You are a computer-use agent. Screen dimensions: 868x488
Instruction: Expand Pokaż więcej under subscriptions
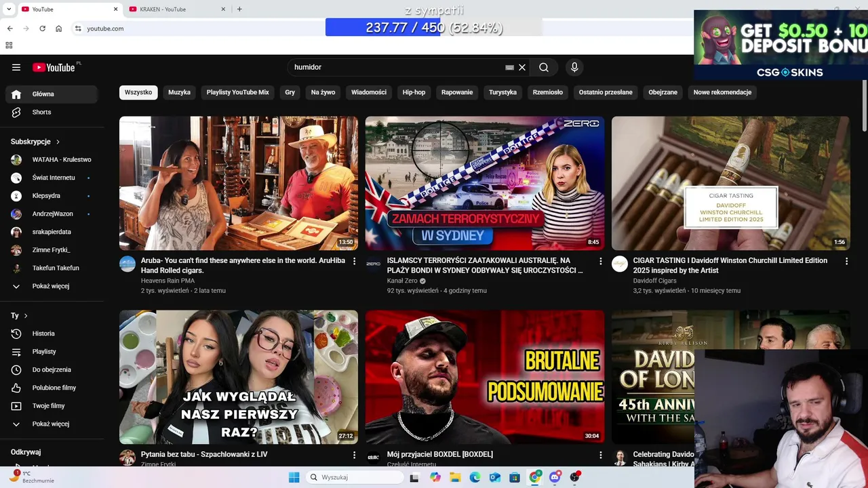point(53,286)
